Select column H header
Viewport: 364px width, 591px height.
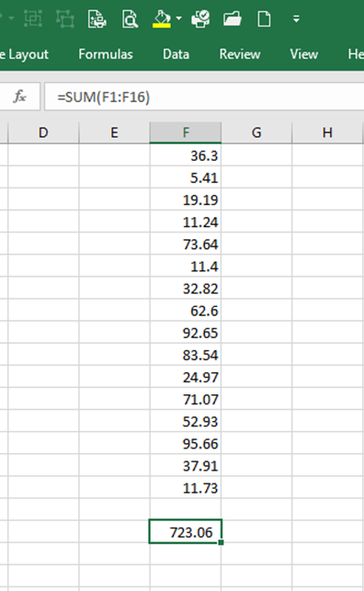click(x=327, y=132)
